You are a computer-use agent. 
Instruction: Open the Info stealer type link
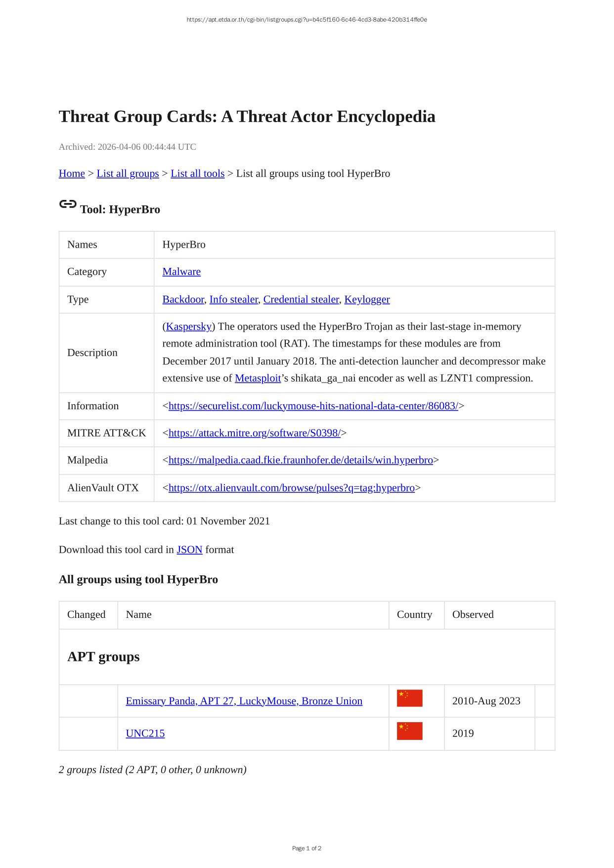tap(233, 300)
